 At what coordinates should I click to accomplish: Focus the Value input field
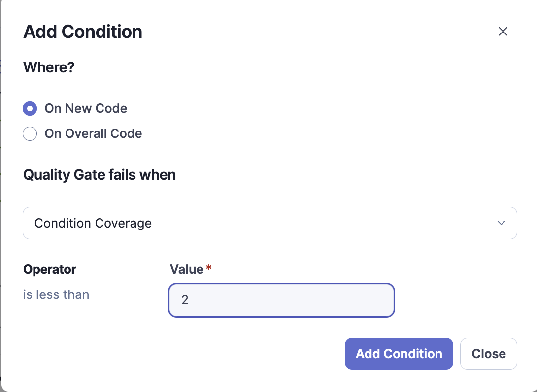click(281, 300)
